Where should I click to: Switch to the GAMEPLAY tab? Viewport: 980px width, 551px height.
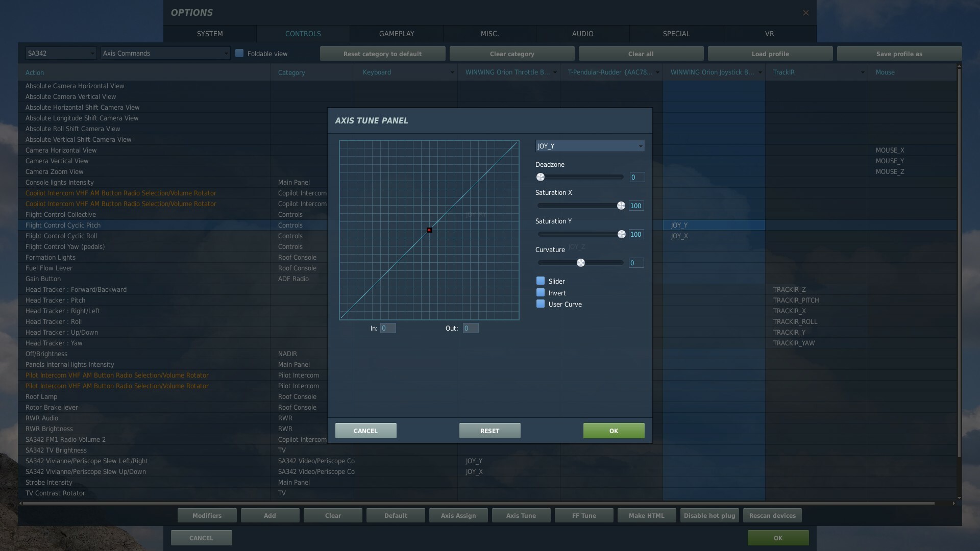397,34
